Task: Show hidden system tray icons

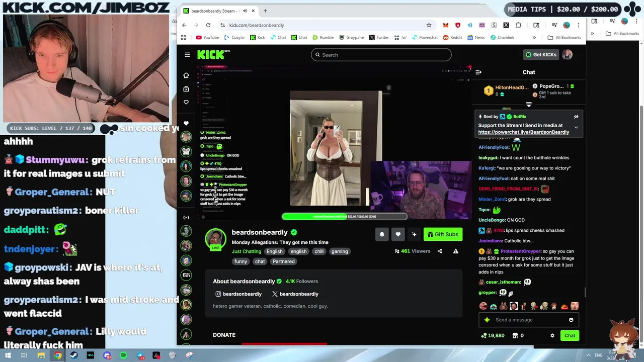Action: [588, 355]
